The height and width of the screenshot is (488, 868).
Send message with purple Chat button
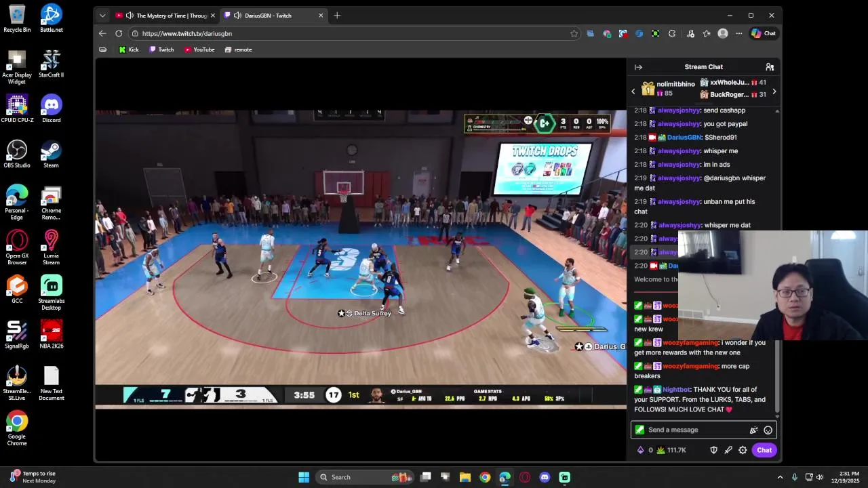764,450
